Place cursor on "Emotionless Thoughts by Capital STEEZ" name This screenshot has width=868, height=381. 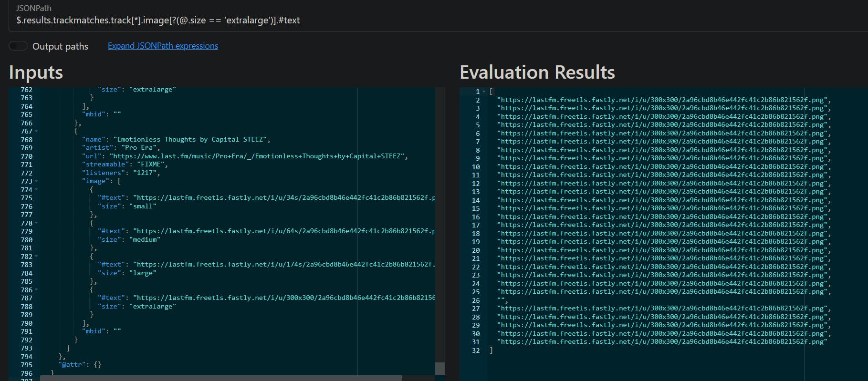pyautogui.click(x=191, y=140)
